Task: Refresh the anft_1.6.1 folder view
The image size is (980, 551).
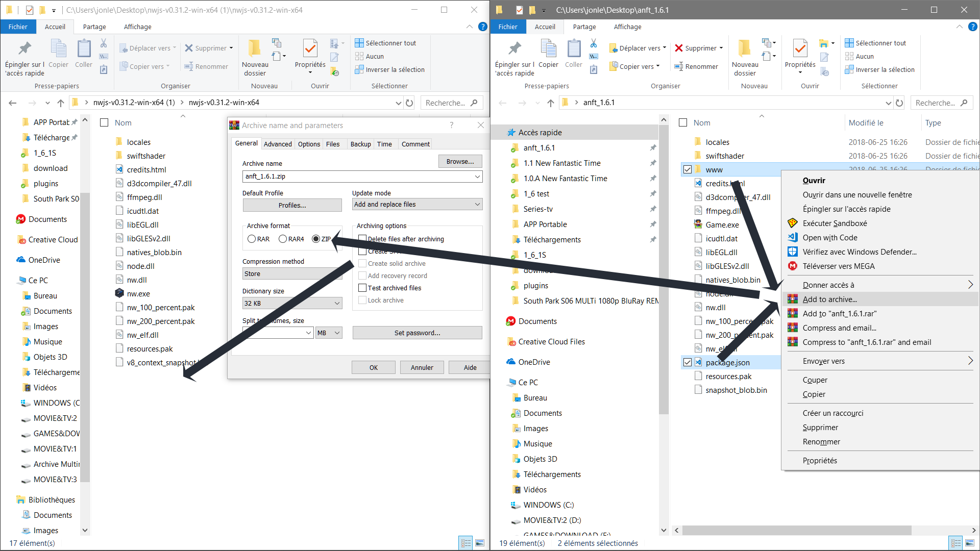Action: [899, 103]
